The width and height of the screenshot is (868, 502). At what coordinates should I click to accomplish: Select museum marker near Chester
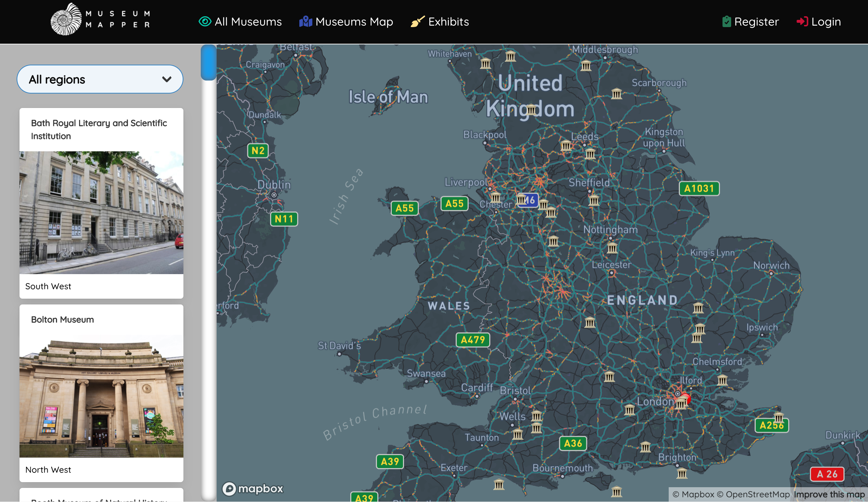click(x=496, y=197)
